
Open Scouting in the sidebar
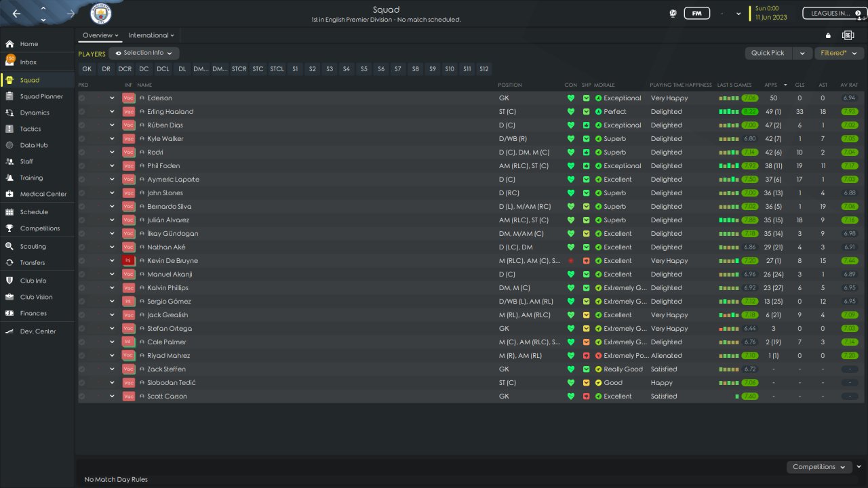33,247
